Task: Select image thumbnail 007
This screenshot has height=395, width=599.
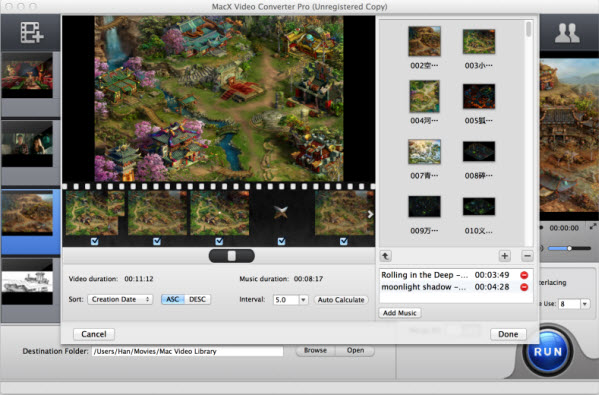Action: 424,152
